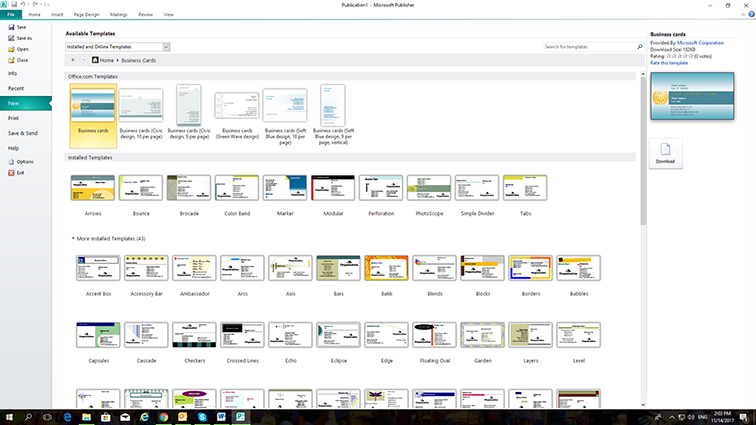Click the save icon in quick access toolbar

(x=14, y=4)
